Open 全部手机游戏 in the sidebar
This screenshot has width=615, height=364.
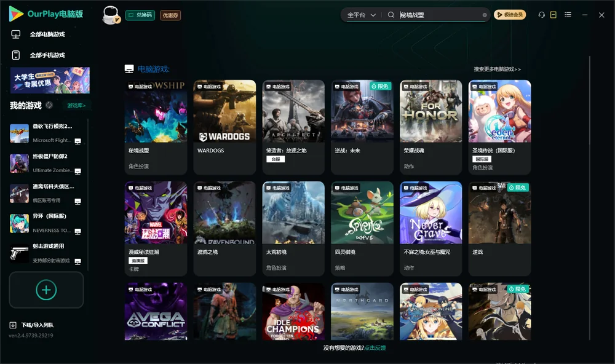47,55
